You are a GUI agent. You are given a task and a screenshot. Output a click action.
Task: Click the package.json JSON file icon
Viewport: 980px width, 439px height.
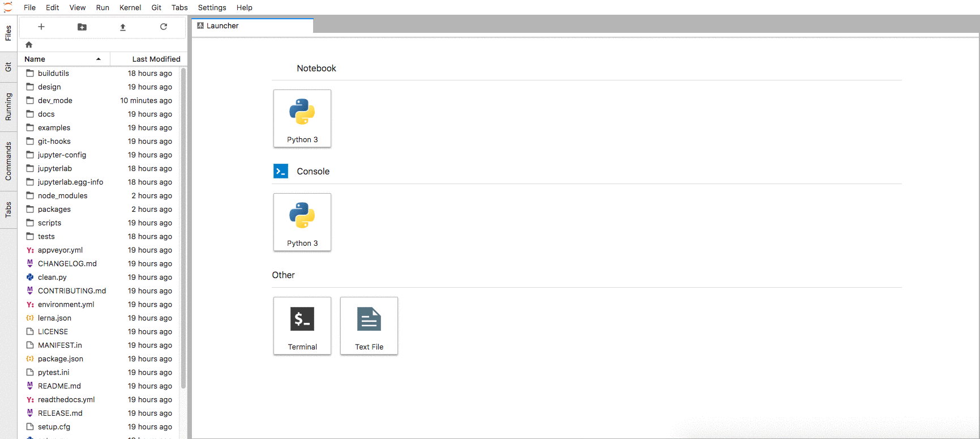coord(30,359)
